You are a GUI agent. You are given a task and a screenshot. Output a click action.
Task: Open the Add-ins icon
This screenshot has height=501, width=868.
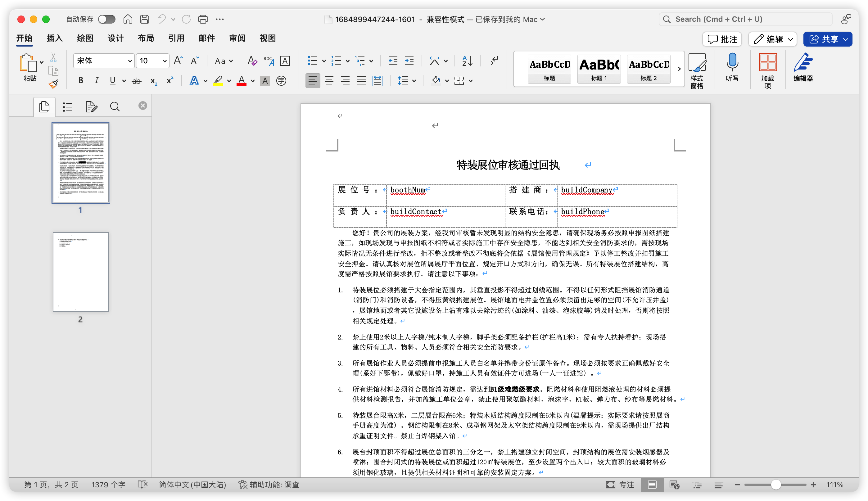(767, 70)
